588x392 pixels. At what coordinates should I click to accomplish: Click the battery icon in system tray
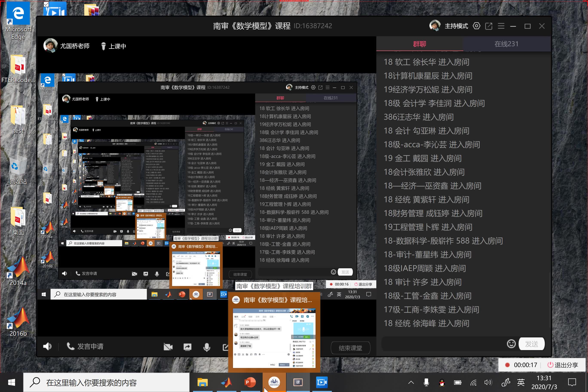pyautogui.click(x=458, y=383)
